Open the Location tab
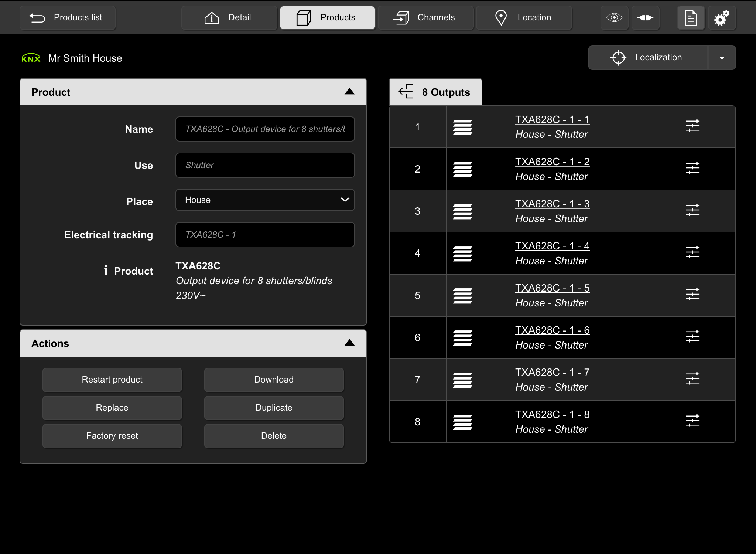The height and width of the screenshot is (554, 756). point(524,17)
